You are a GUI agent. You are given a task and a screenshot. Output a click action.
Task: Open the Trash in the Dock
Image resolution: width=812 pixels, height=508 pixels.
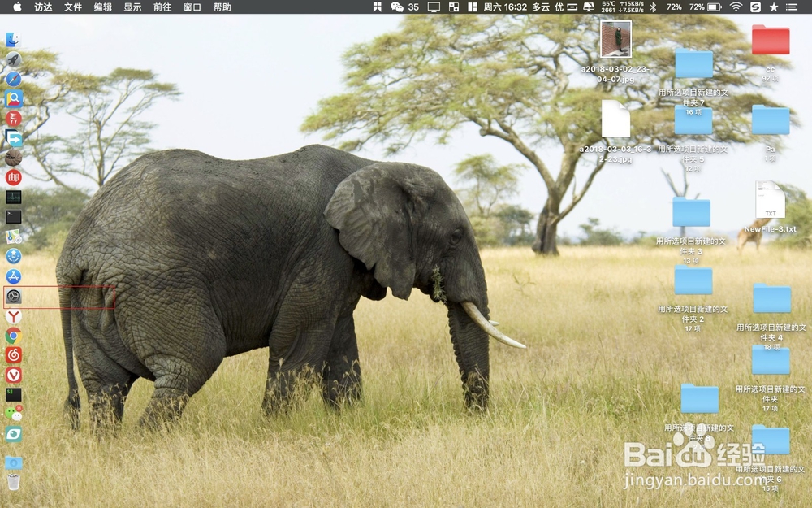click(x=13, y=482)
